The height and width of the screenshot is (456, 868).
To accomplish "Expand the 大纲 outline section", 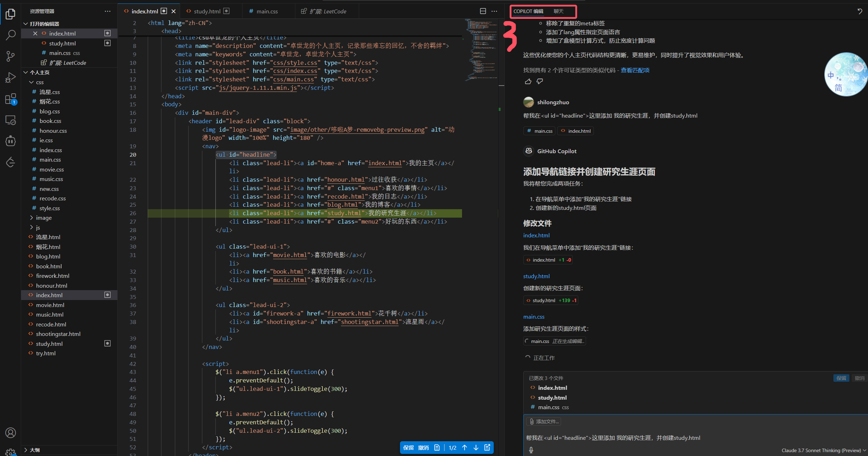I will (35, 450).
